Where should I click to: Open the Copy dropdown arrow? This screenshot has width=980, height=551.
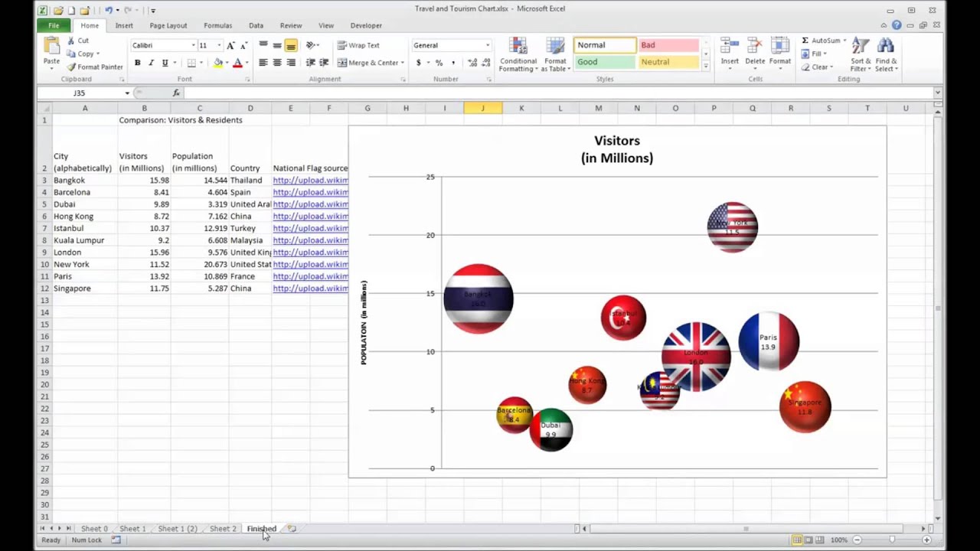98,54
